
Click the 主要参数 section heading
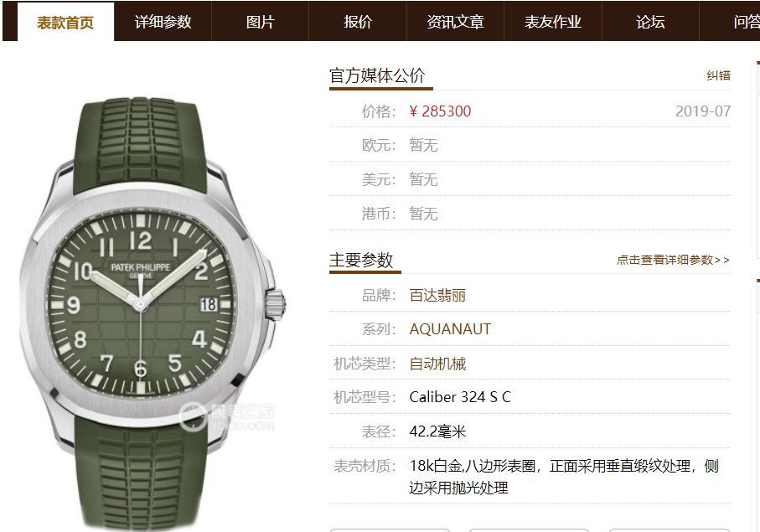click(x=361, y=260)
